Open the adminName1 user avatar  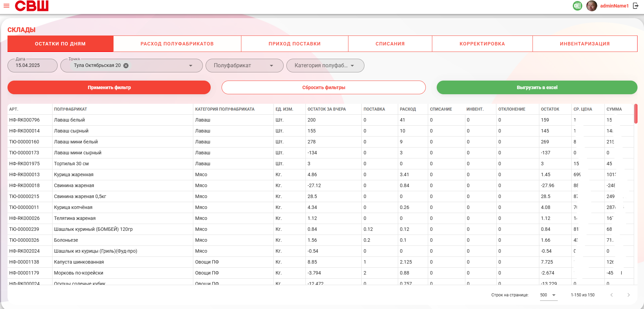click(591, 6)
